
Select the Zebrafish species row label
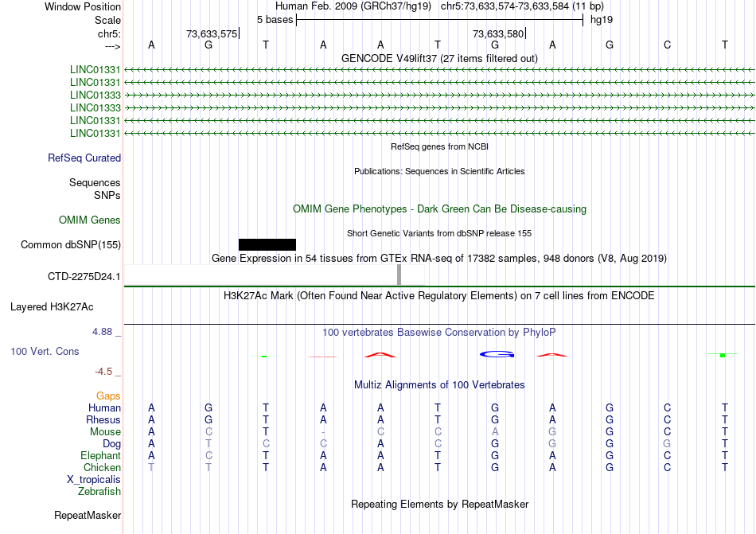tap(99, 492)
